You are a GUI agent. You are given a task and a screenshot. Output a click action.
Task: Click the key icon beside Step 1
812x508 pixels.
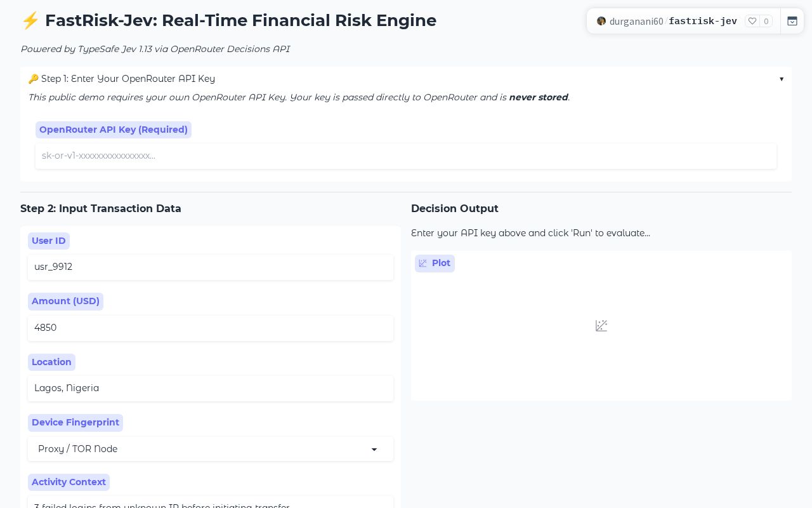pos(33,79)
